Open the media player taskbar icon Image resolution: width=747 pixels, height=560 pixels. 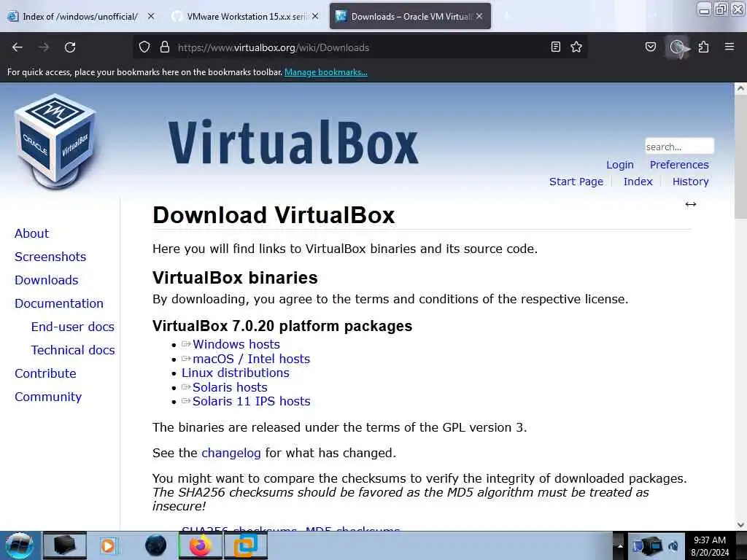[108, 545]
